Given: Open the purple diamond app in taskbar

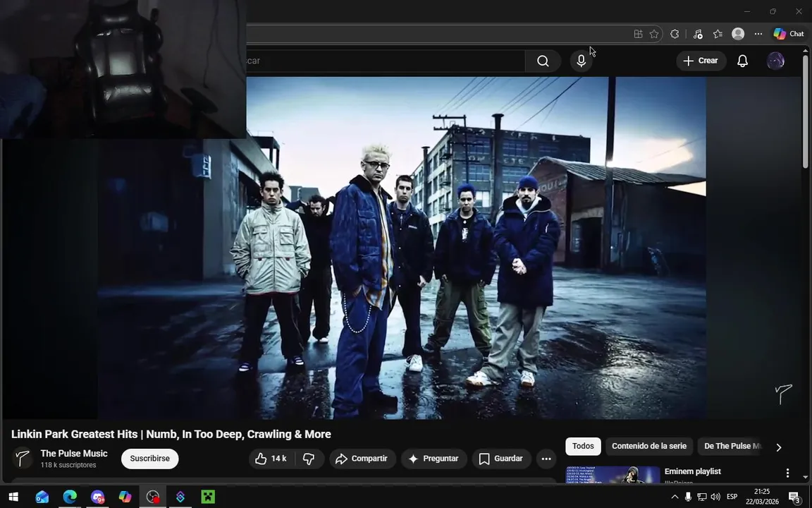Looking at the screenshot, I should click(x=180, y=497).
